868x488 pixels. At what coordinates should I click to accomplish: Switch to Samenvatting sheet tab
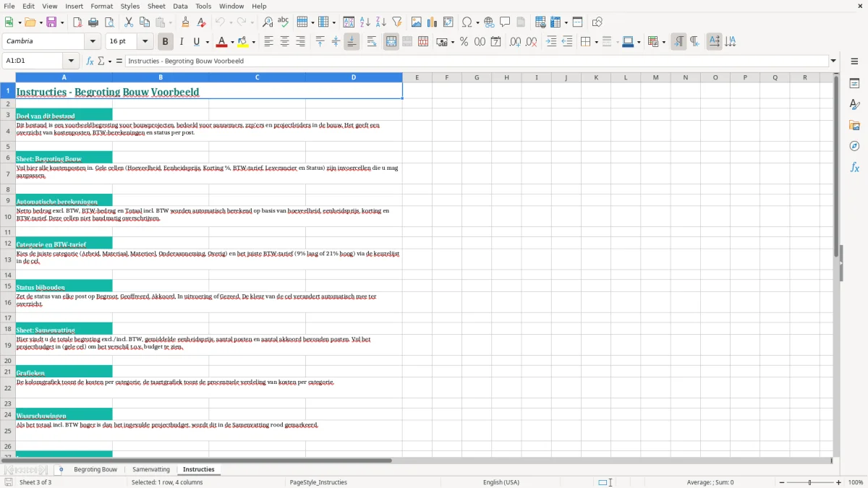point(151,470)
